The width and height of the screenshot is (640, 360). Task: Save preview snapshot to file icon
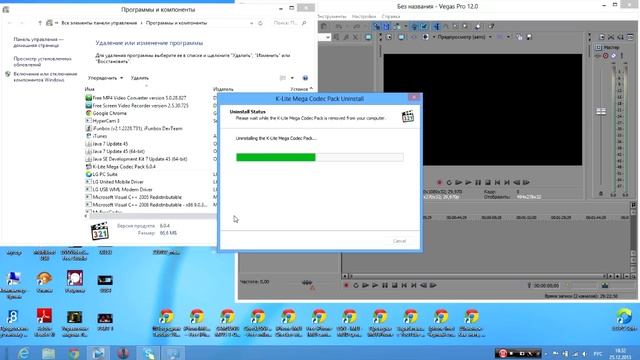pyautogui.click(x=529, y=37)
